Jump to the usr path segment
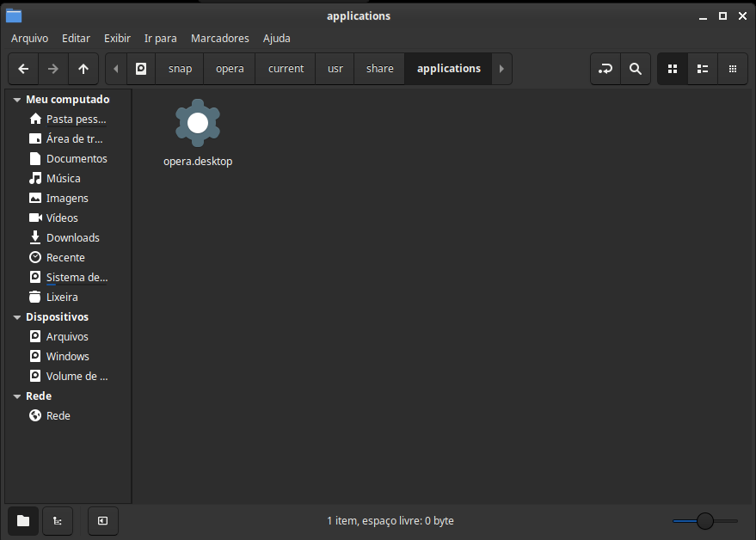The image size is (756, 540). tap(335, 69)
